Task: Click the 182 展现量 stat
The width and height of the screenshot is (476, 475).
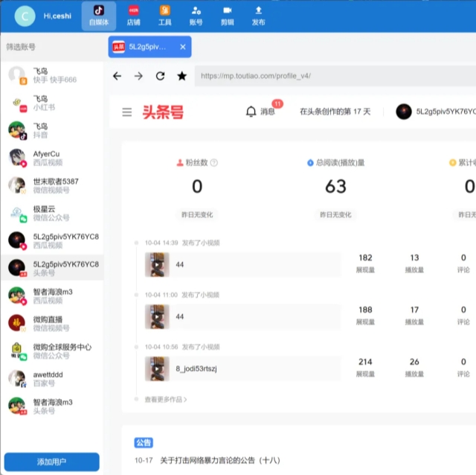Action: point(365,263)
